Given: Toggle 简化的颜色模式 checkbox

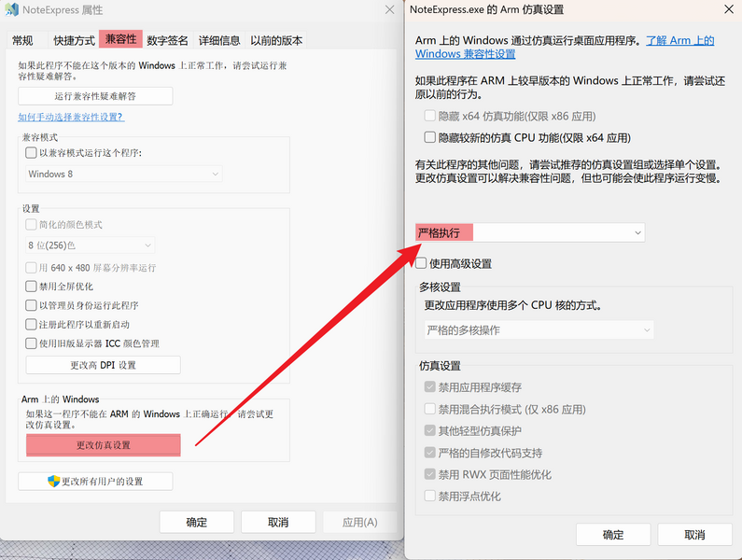Looking at the screenshot, I should coord(31,224).
